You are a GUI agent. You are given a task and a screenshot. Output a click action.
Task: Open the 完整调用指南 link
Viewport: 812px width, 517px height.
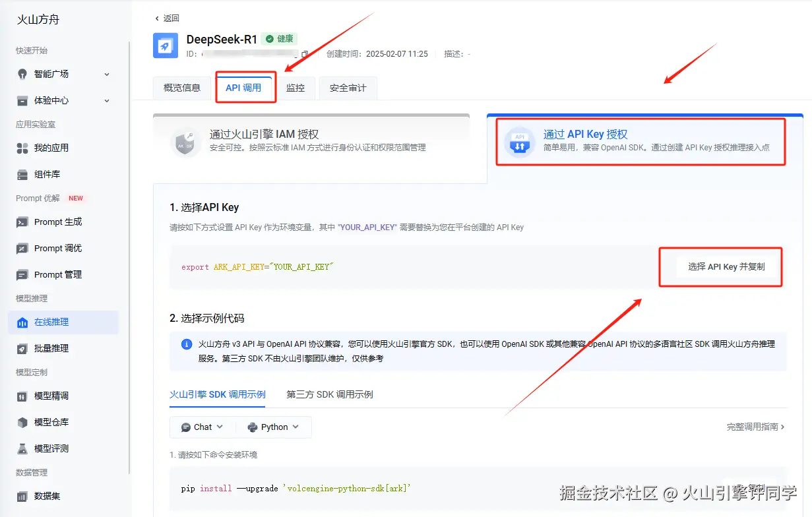point(756,427)
